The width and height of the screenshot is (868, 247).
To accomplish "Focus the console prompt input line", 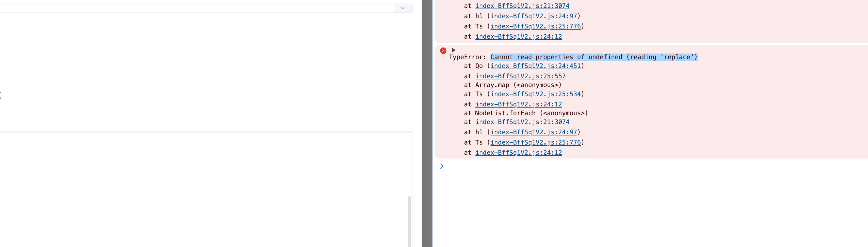I will pyautogui.click(x=654, y=166).
